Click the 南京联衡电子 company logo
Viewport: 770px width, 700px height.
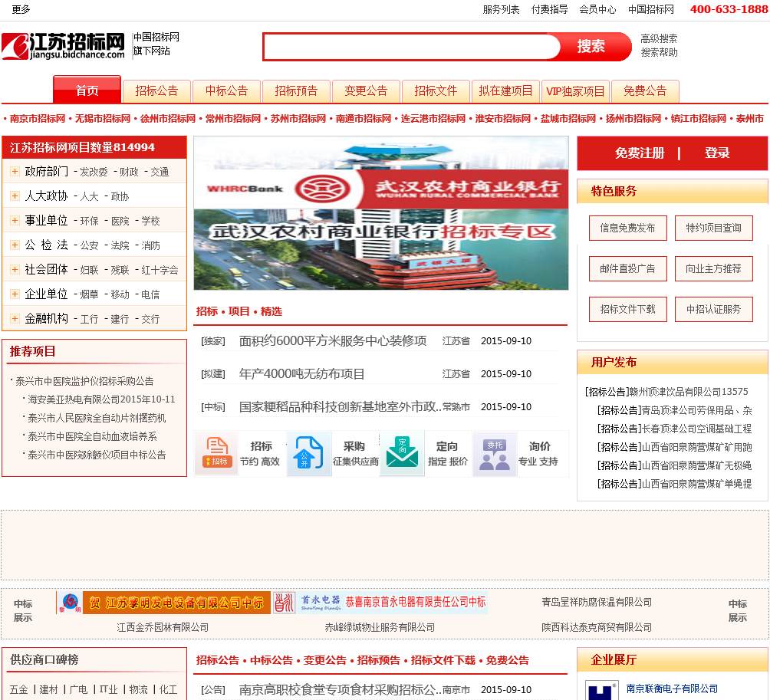click(x=601, y=690)
